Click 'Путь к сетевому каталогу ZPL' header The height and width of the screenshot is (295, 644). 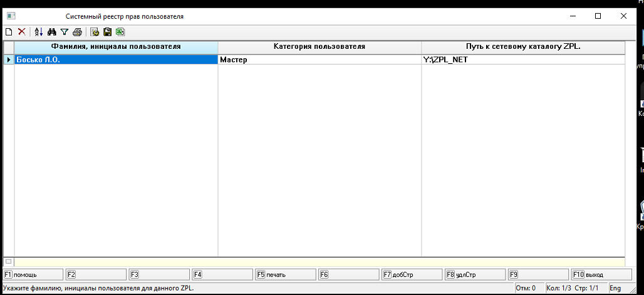523,47
